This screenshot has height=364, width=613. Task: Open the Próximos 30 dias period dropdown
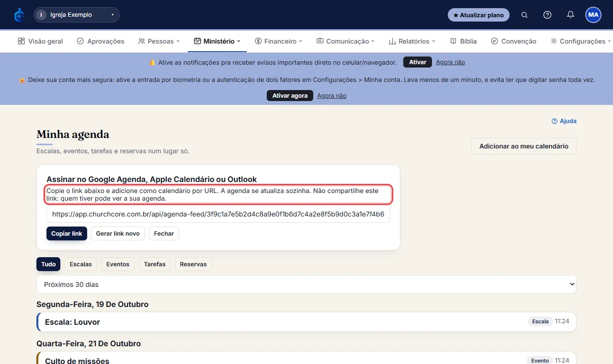pos(306,284)
